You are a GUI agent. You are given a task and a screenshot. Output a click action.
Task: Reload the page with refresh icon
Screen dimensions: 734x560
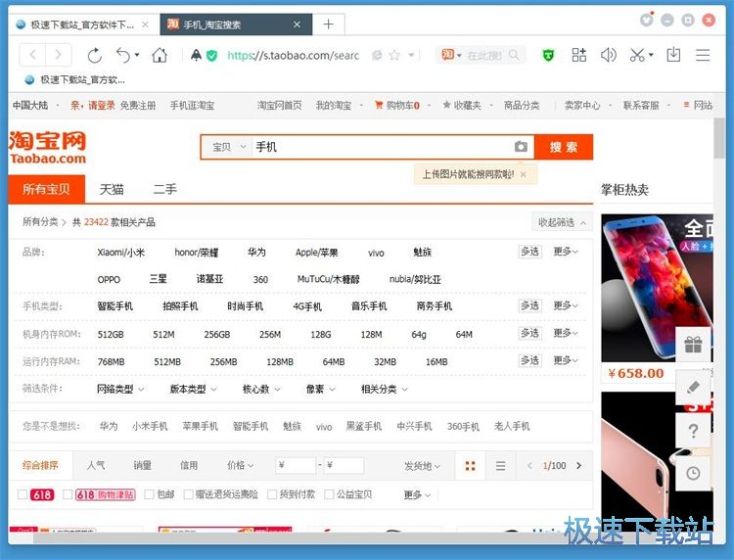(95, 55)
